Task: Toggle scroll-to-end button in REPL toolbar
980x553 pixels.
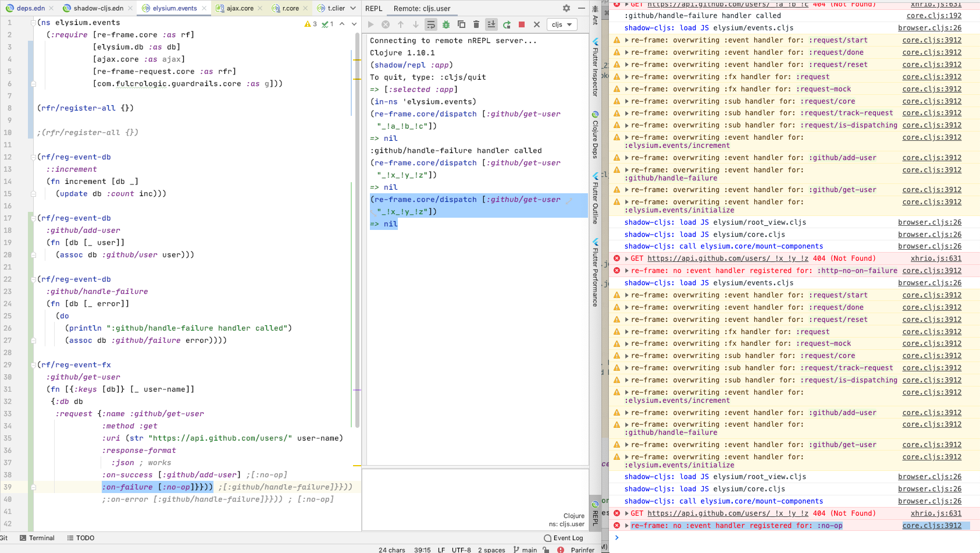Action: [x=491, y=24]
